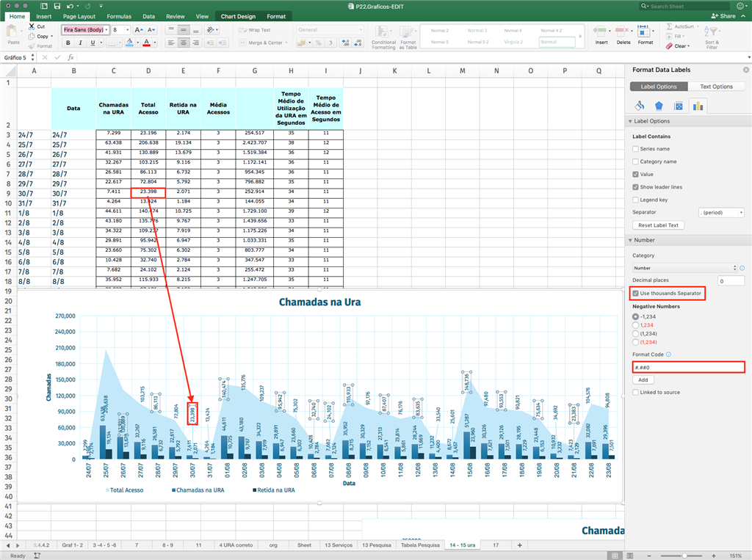Click the Bold formatting button

[68, 43]
